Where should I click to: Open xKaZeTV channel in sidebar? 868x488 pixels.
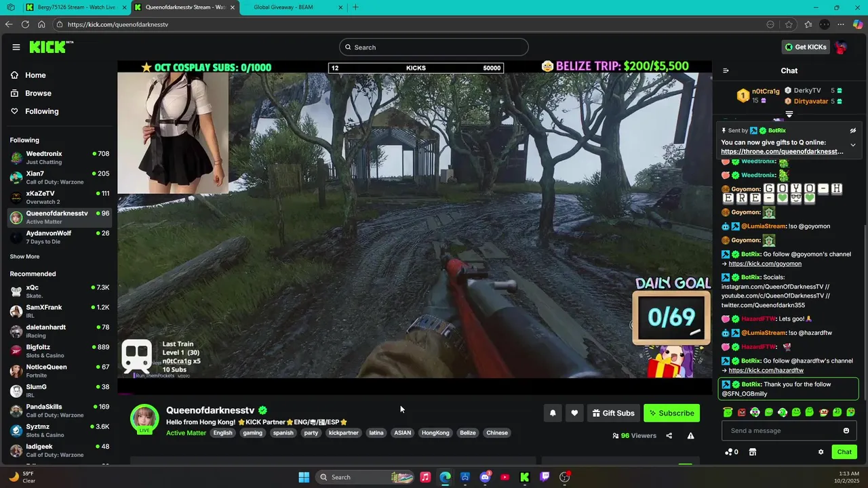(x=60, y=197)
